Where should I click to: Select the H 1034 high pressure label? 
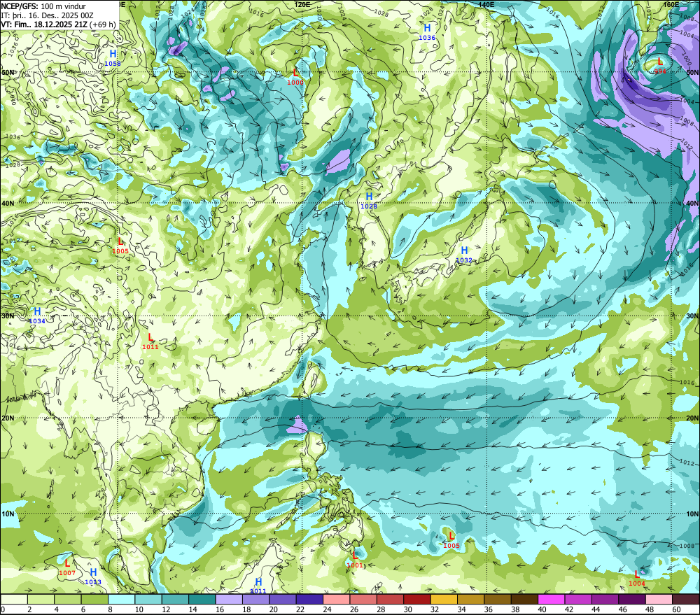(x=37, y=316)
